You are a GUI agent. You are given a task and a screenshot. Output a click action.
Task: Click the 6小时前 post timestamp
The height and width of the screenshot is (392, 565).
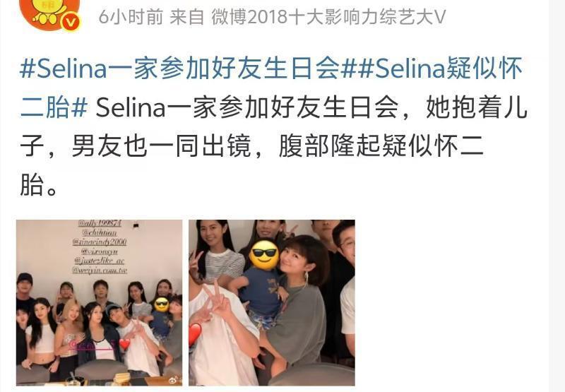(131, 16)
